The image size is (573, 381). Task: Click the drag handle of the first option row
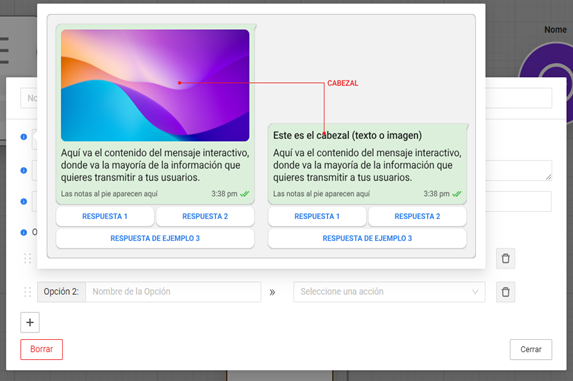(x=27, y=259)
